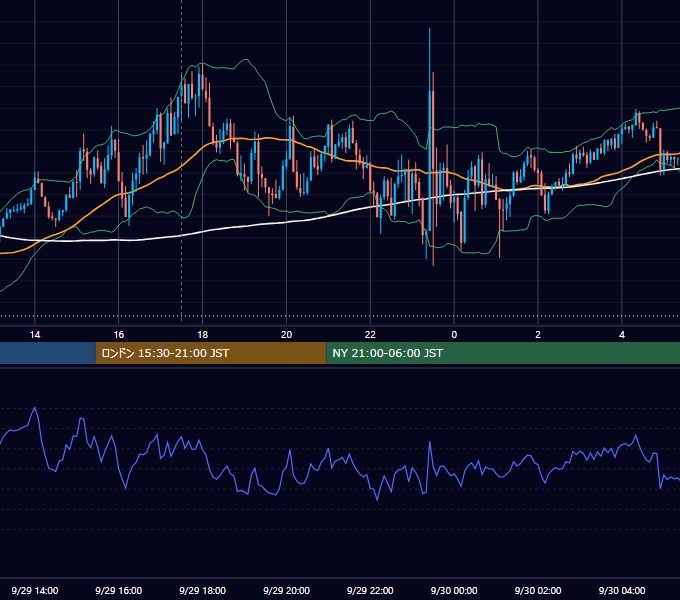The image size is (680, 600).
Task: Click the 4 hour label on price chart axis
Action: point(622,335)
